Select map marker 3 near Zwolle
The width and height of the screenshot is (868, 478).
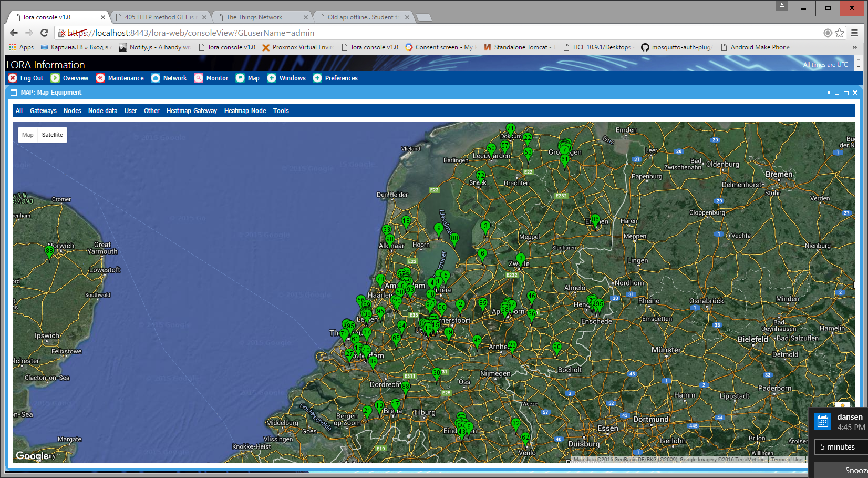(x=520, y=260)
